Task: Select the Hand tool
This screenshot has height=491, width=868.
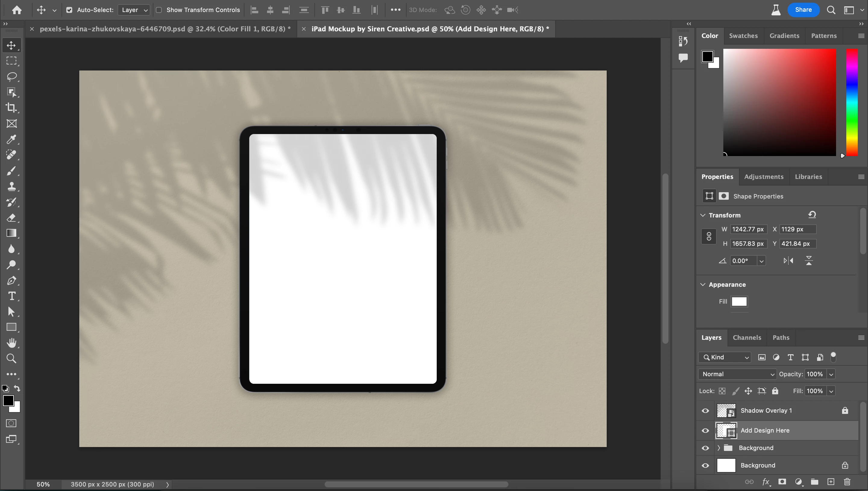Action: 11,343
